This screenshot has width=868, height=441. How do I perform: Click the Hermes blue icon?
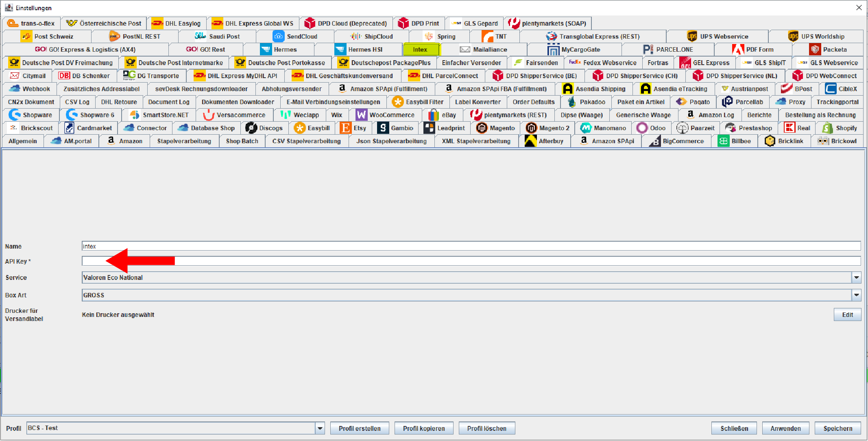[266, 49]
